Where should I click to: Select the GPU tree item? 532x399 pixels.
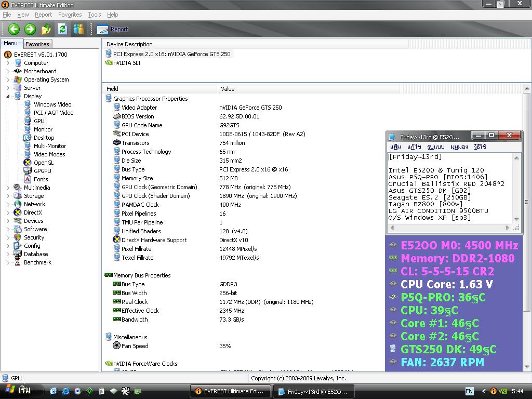(x=39, y=121)
